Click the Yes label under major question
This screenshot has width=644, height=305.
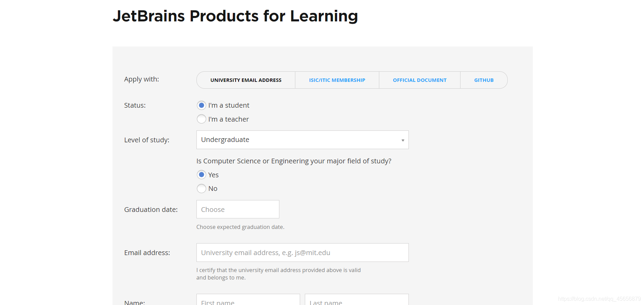[x=213, y=175]
